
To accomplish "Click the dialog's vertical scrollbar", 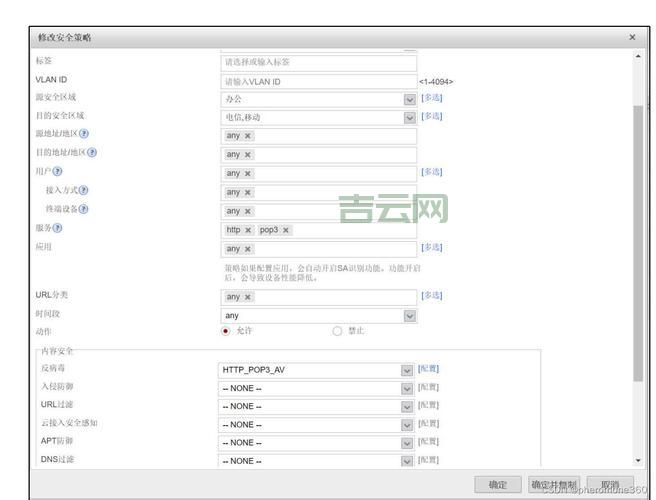I will click(x=638, y=240).
